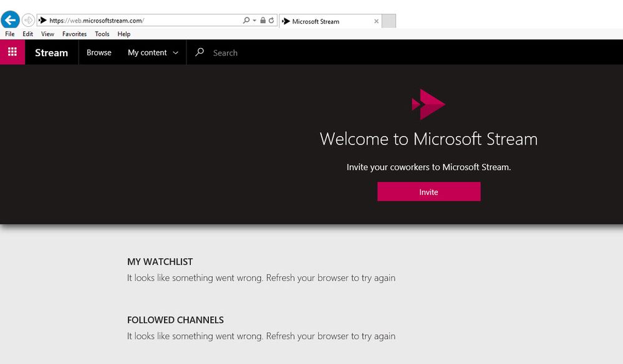The height and width of the screenshot is (364, 623).
Task: Open the Tools menu
Action: click(102, 34)
